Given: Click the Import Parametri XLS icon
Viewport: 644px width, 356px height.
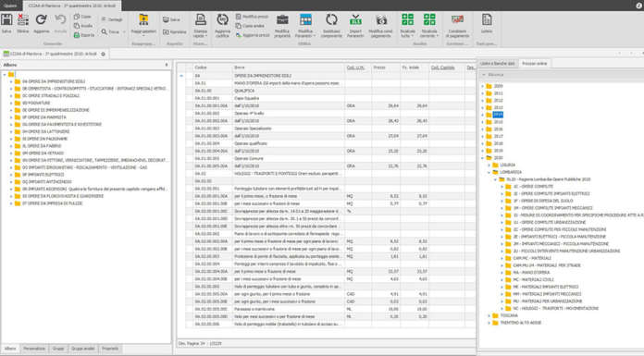Looking at the screenshot, I should pyautogui.click(x=355, y=19).
